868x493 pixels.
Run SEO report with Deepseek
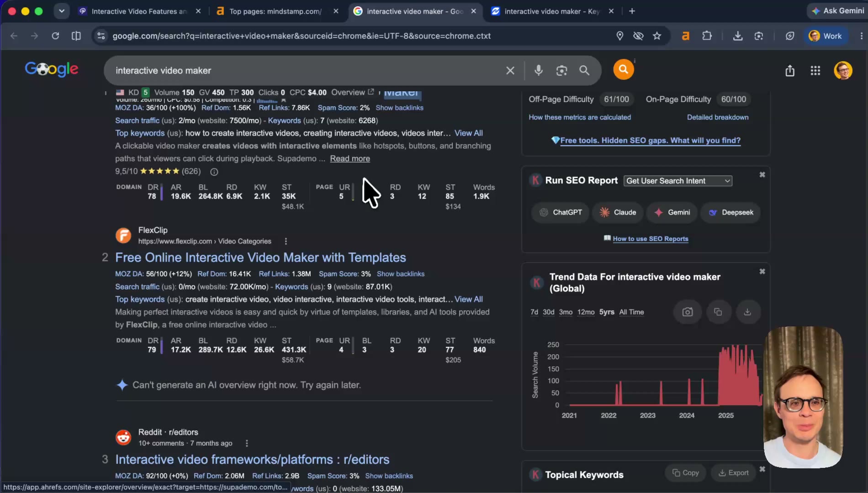[x=731, y=213]
